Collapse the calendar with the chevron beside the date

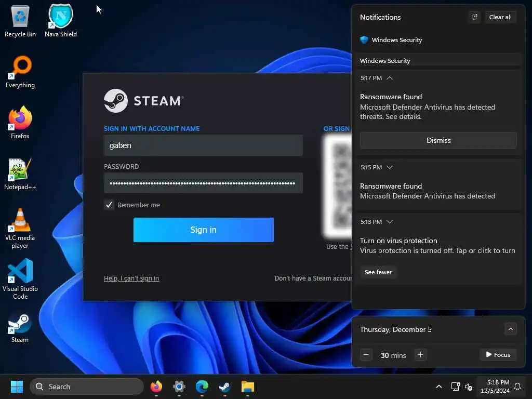510,329
